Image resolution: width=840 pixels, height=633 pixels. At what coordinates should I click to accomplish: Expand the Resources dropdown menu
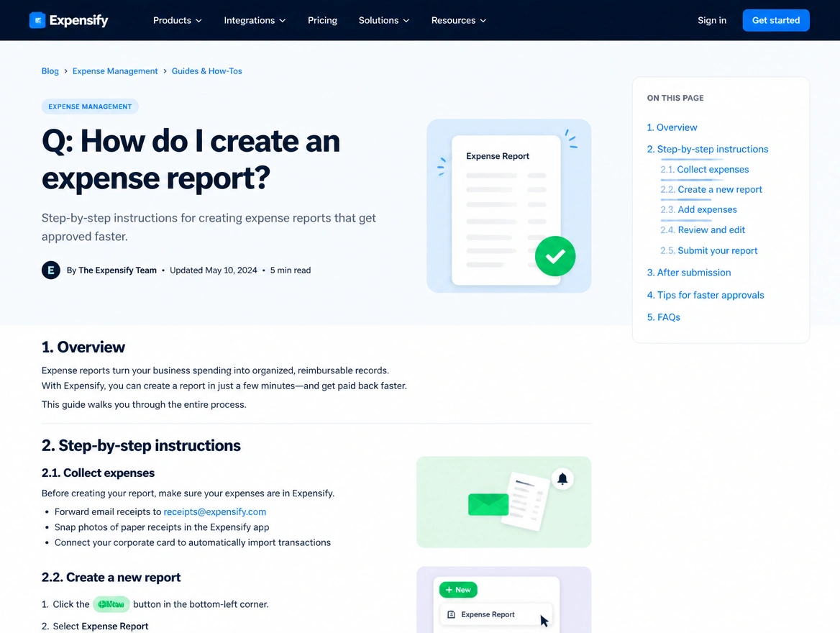pyautogui.click(x=459, y=20)
